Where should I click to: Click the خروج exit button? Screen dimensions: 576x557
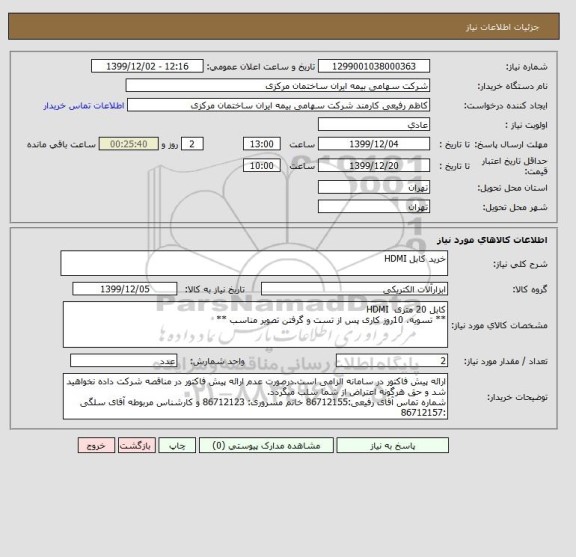click(x=96, y=445)
